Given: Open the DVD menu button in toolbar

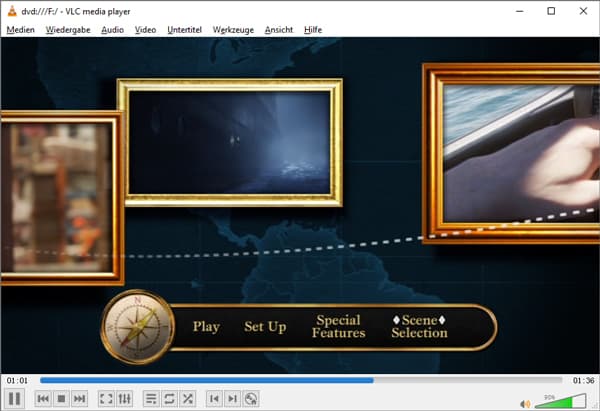Looking at the screenshot, I should tap(251, 399).
